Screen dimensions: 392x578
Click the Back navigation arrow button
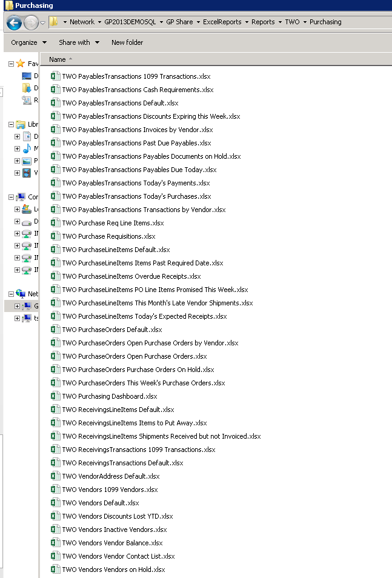14,22
